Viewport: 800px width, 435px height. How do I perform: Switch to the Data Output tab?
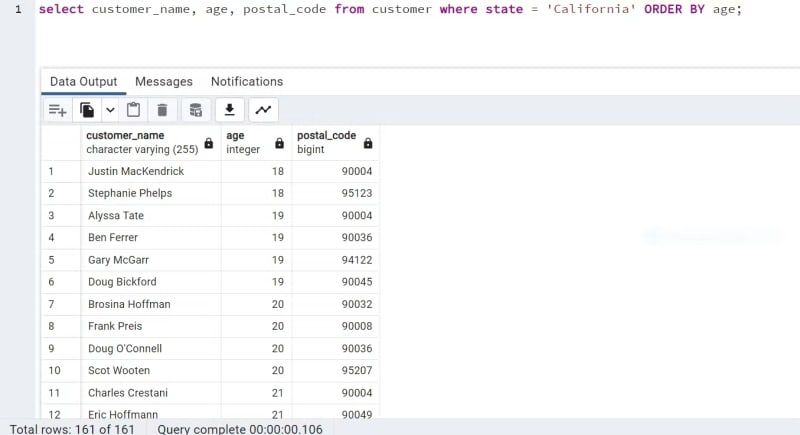coord(84,82)
